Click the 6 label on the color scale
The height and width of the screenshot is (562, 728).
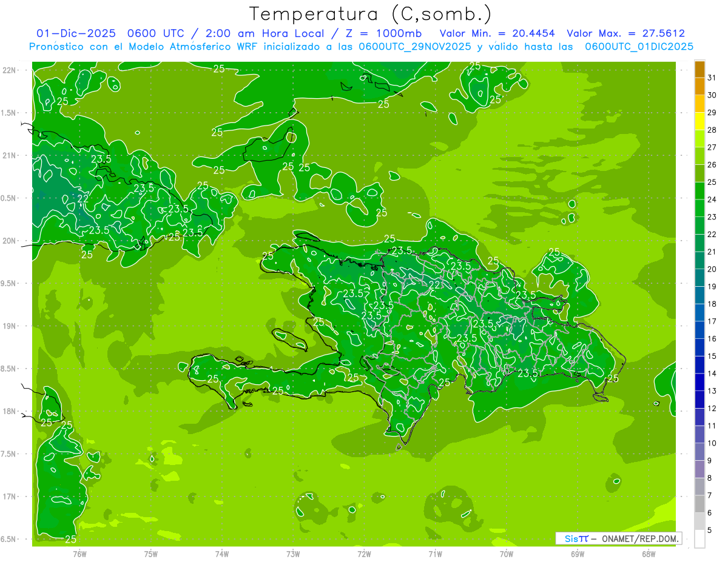click(710, 513)
